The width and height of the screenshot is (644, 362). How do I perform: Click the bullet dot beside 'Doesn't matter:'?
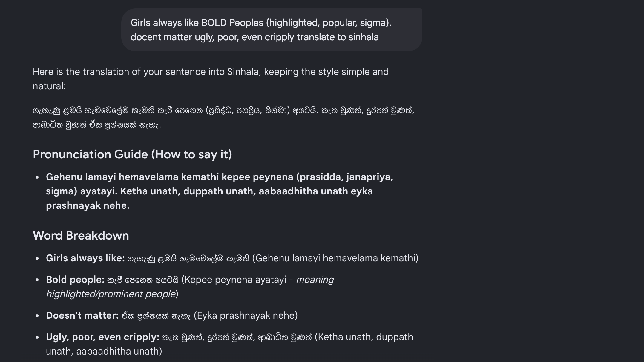(x=37, y=316)
